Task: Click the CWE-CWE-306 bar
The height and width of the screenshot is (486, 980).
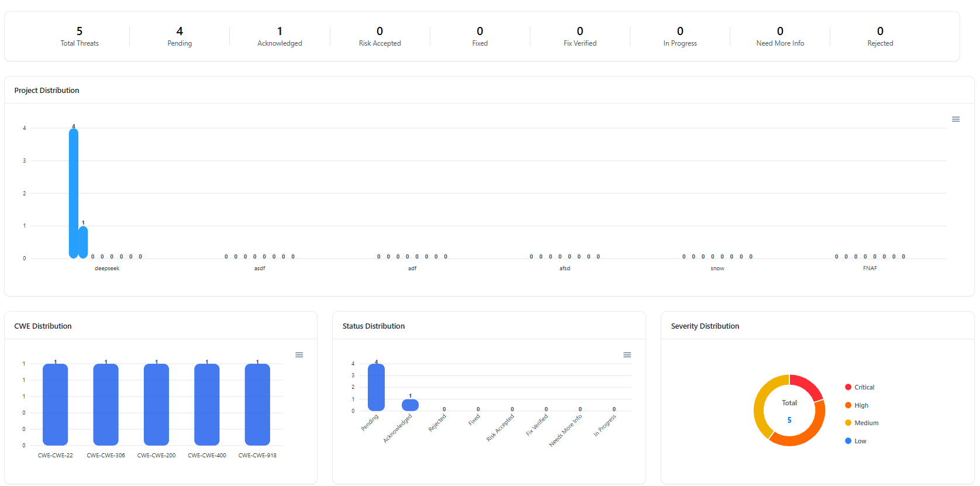Action: tap(106, 405)
